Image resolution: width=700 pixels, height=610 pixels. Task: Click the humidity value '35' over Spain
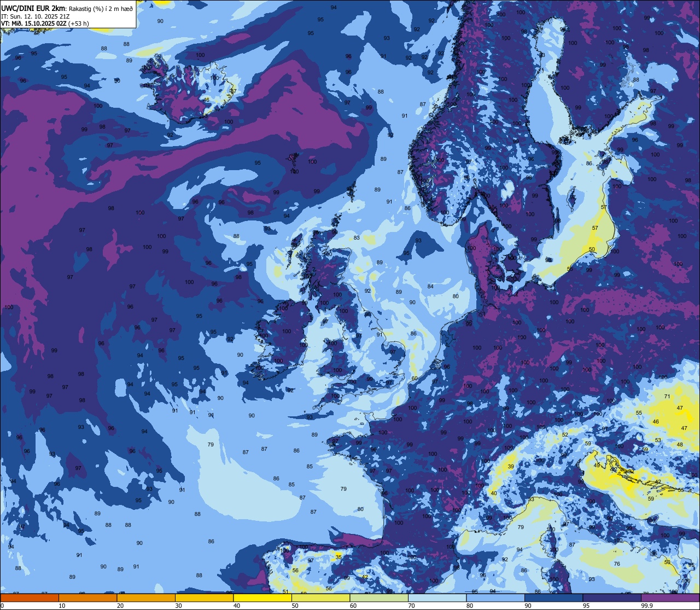coord(339,557)
